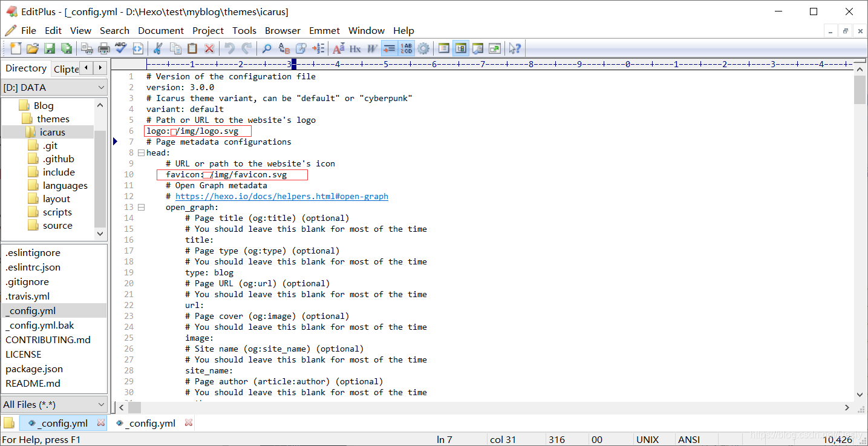Toggle Word Wrap with the W icon
Image resolution: width=868 pixels, height=446 pixels.
[x=372, y=48]
